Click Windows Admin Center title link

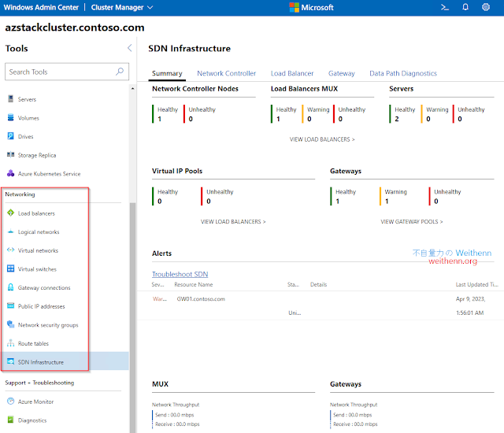pos(41,7)
